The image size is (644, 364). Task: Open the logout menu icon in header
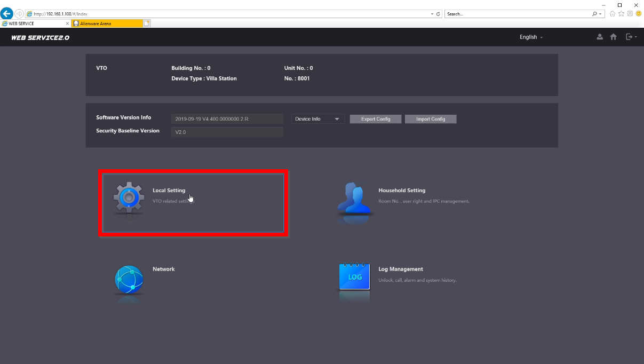coord(631,37)
